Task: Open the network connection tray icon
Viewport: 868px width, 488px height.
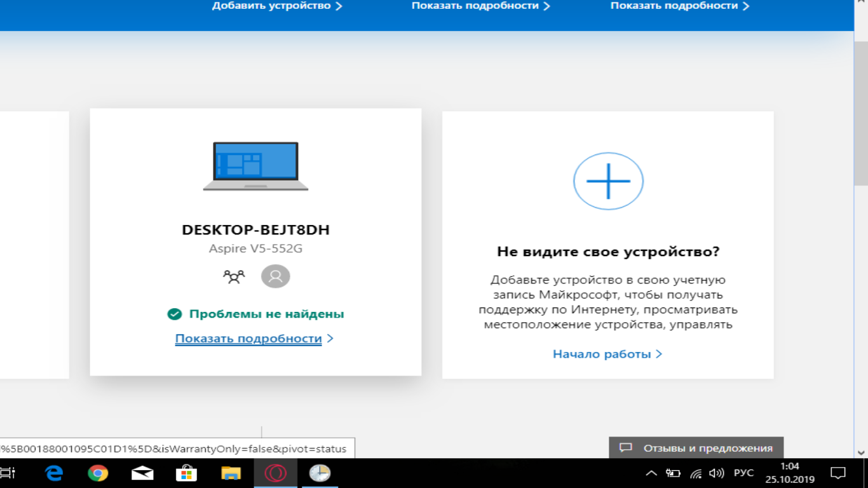Action: [696, 473]
